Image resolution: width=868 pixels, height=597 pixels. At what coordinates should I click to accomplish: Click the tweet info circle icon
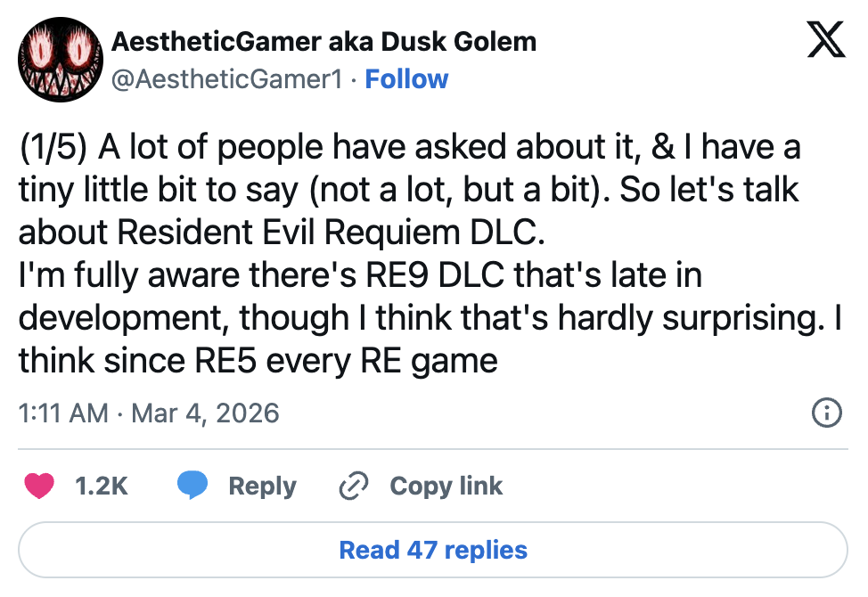pyautogui.click(x=826, y=413)
